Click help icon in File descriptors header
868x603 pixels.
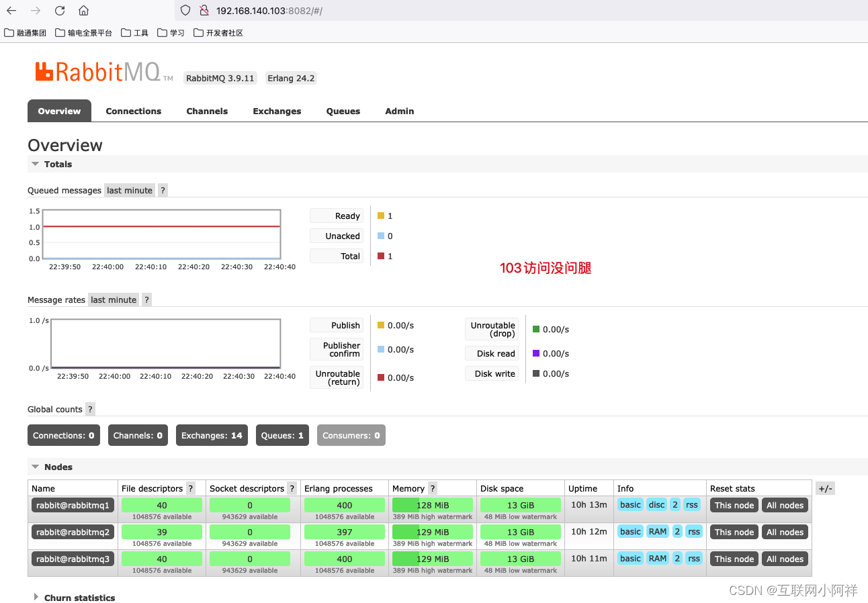[191, 489]
